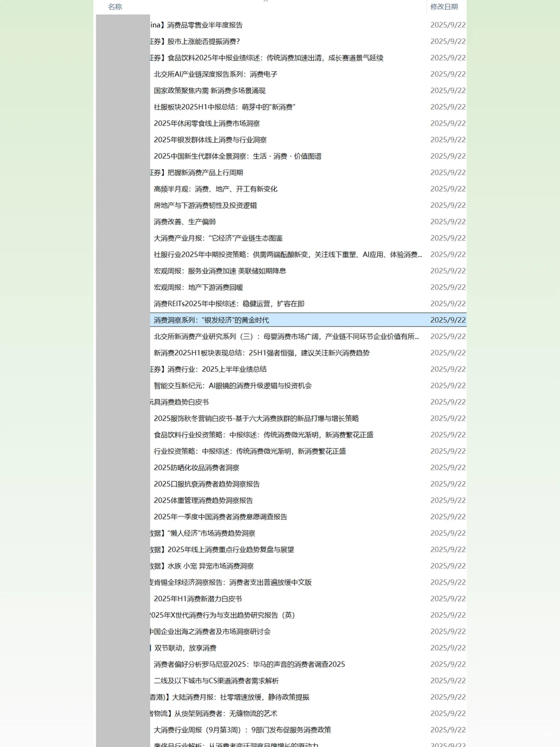This screenshot has height=747, width=560.
Task: Select file 2025年线上消费重点行业趋势复盘与展望
Action: (222, 550)
